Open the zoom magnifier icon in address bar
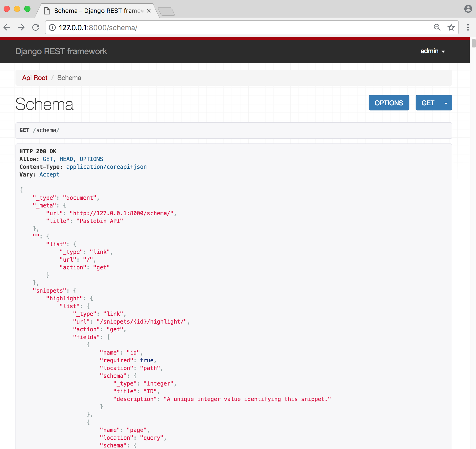The image size is (476, 449). pyautogui.click(x=437, y=27)
